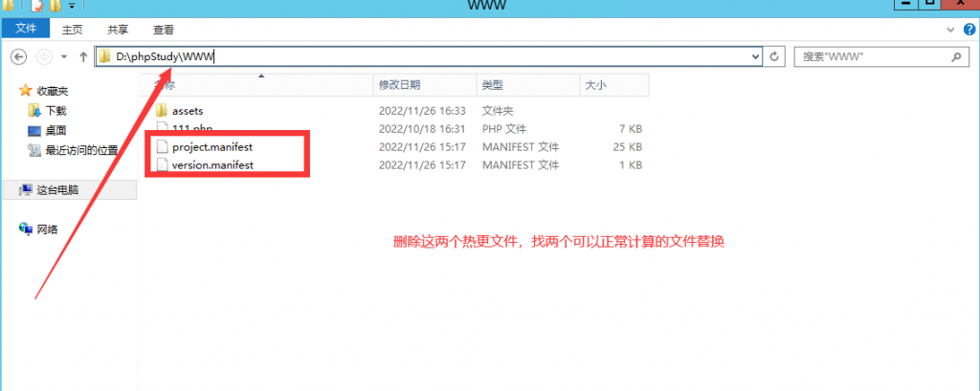Click the forward navigation arrow
980x391 pixels.
click(44, 56)
